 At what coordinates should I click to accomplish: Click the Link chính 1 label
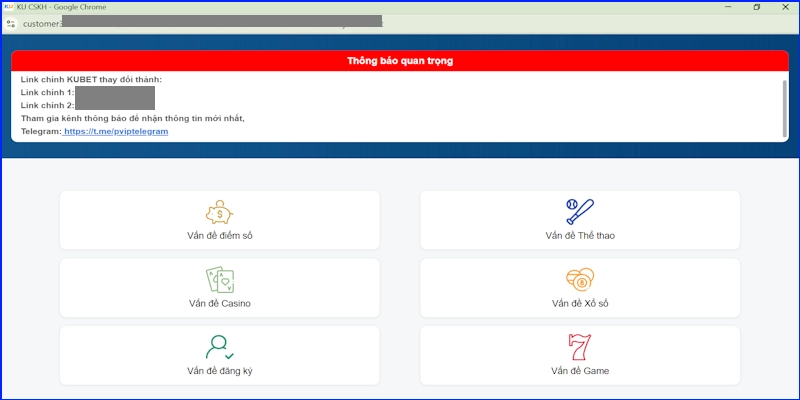pyautogui.click(x=47, y=92)
